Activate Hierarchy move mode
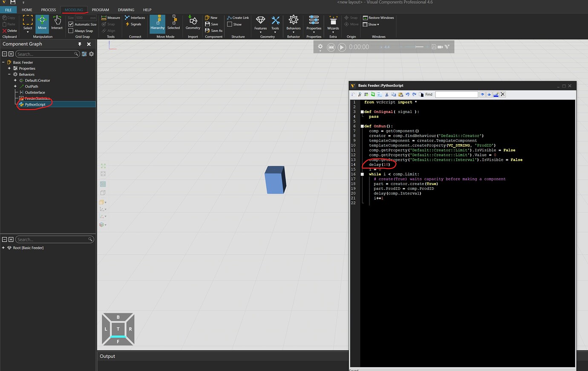Image resolution: width=588 pixels, height=371 pixels. click(x=157, y=23)
